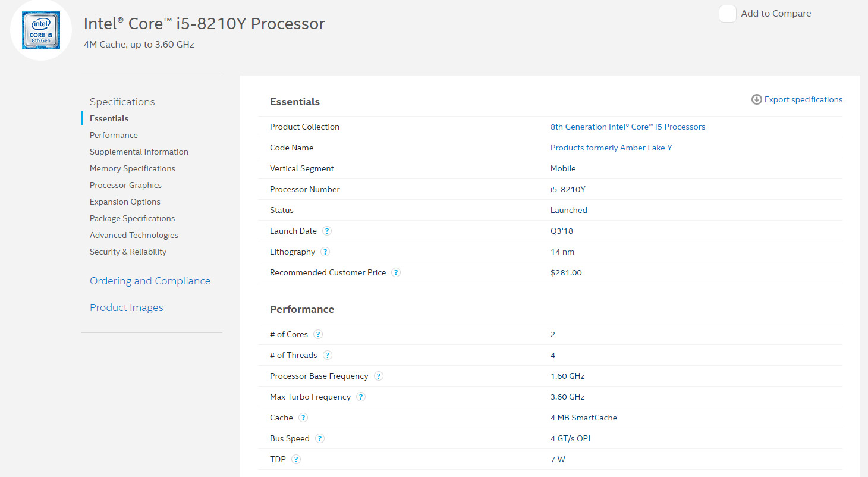
Task: Open the Launch Date help tooltip icon
Action: 327,231
